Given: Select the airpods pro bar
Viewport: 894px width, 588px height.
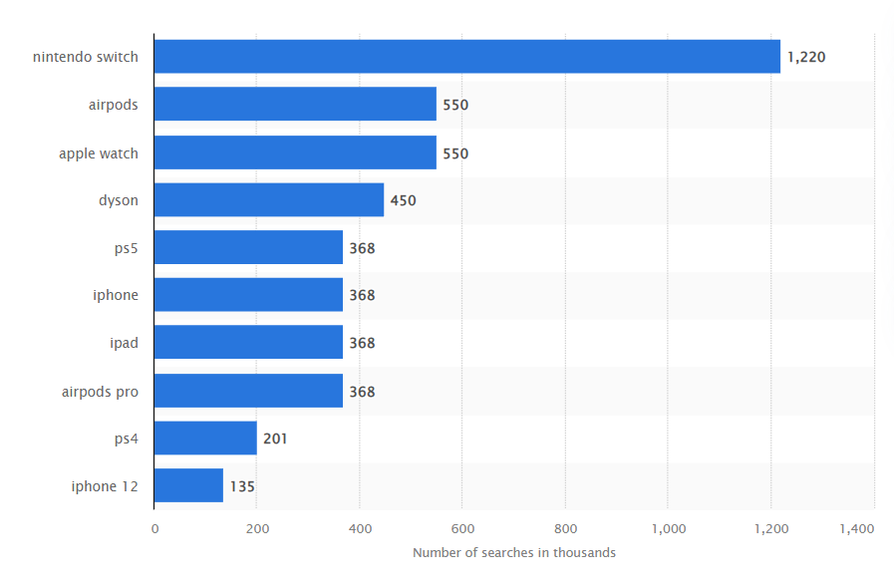Looking at the screenshot, I should (x=248, y=391).
